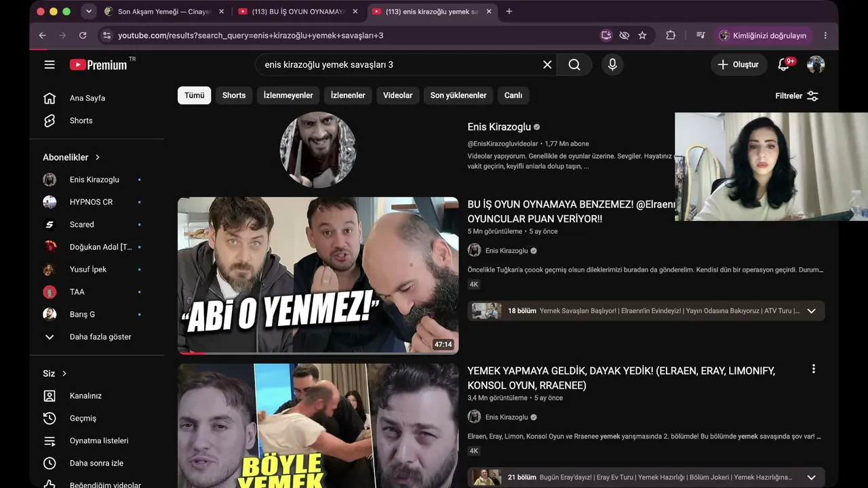Open the notifications bell
The width and height of the screenshot is (868, 488).
pos(785,64)
